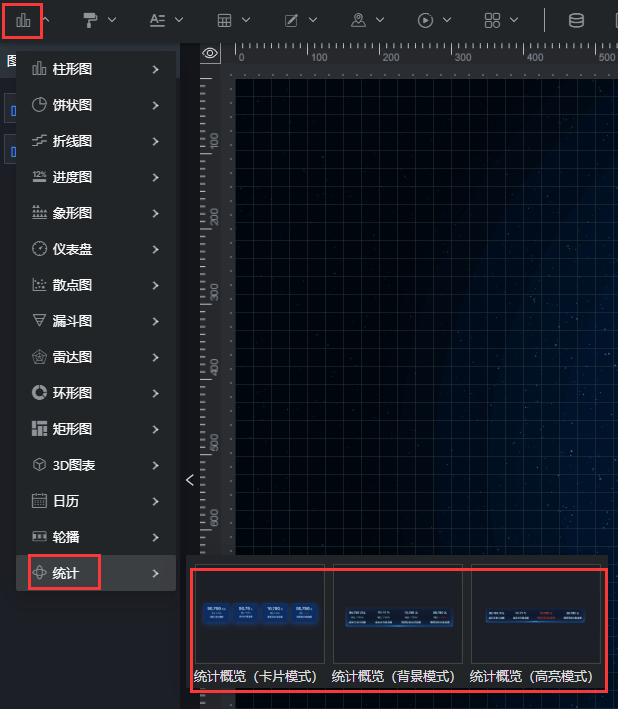Click the chart components icon in toolbar
Viewport: 618px width, 709px height.
click(x=23, y=20)
